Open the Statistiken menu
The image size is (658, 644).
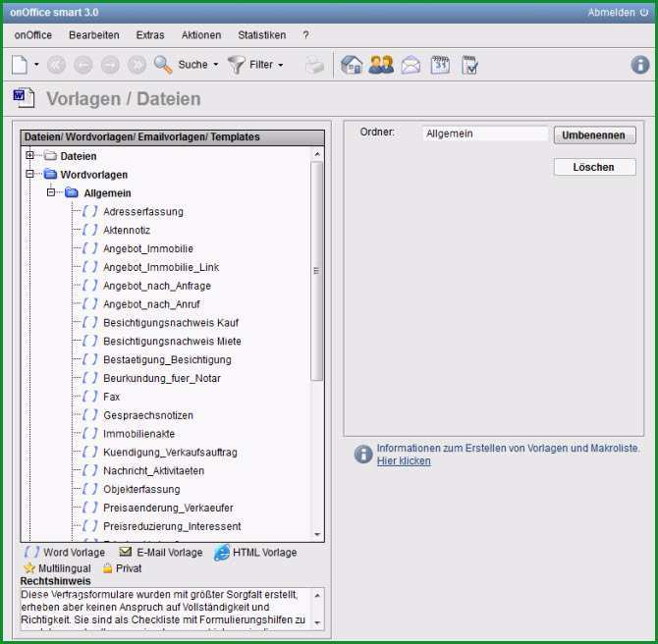[262, 35]
